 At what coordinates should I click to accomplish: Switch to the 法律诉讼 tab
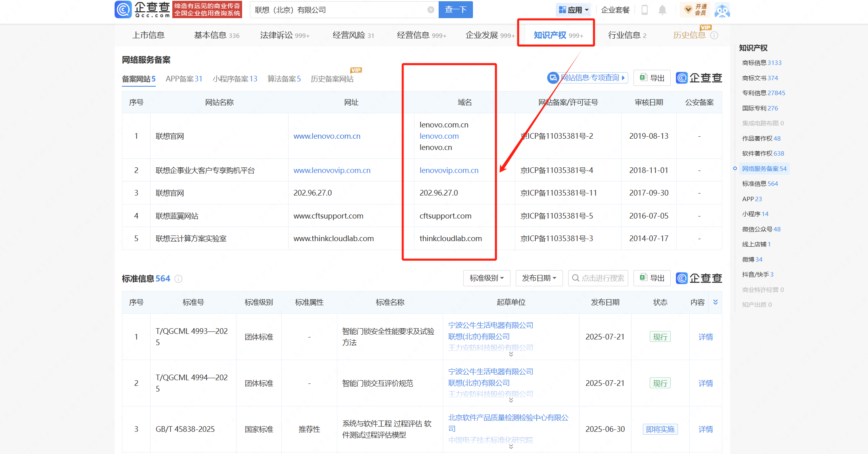(285, 35)
